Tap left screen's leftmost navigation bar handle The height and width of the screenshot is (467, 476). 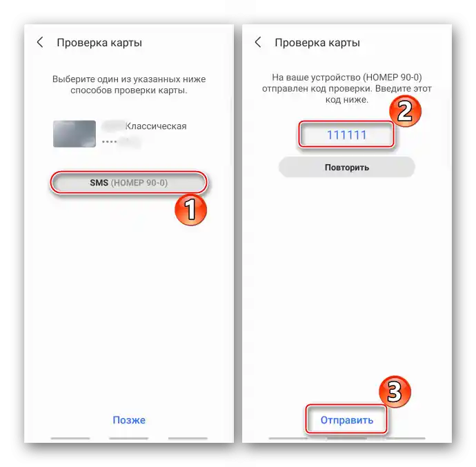(70, 439)
